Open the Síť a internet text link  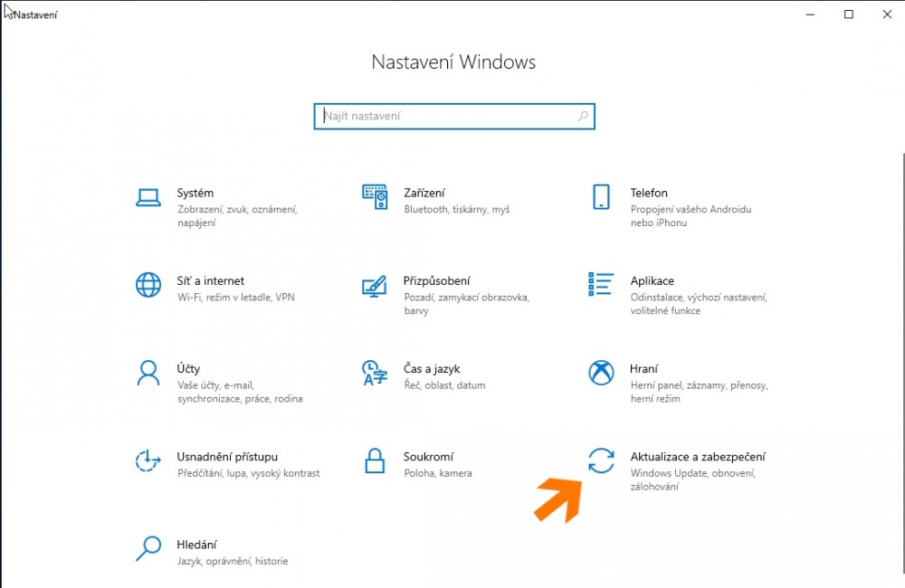click(x=210, y=281)
